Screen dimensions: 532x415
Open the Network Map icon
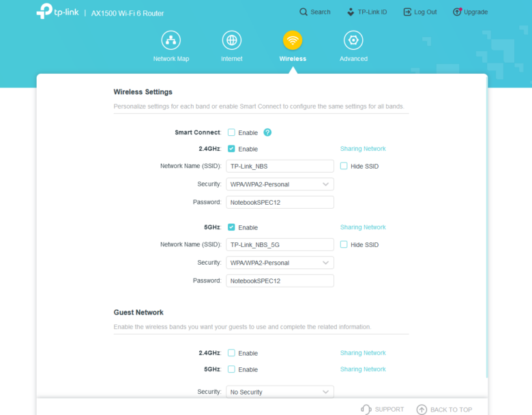click(x=171, y=40)
